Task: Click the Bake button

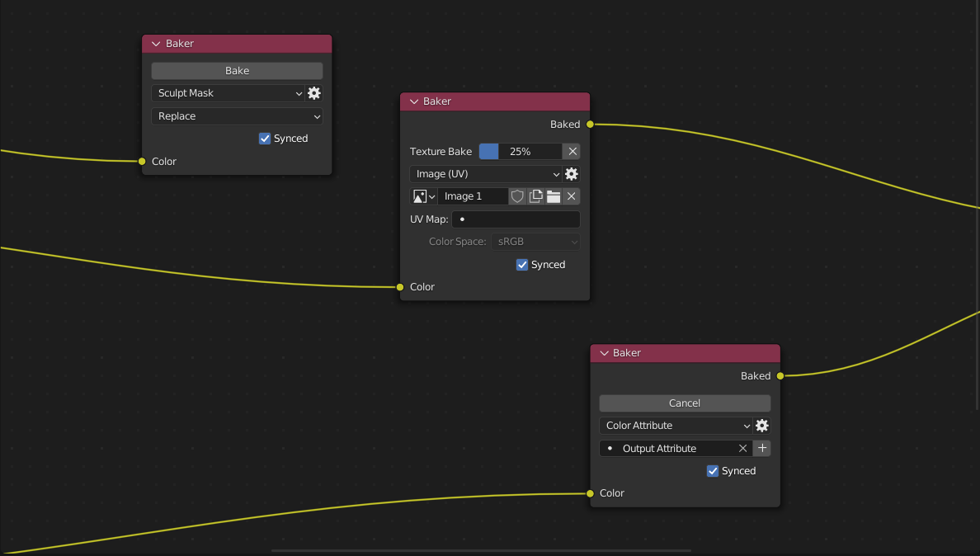Action: coord(237,70)
